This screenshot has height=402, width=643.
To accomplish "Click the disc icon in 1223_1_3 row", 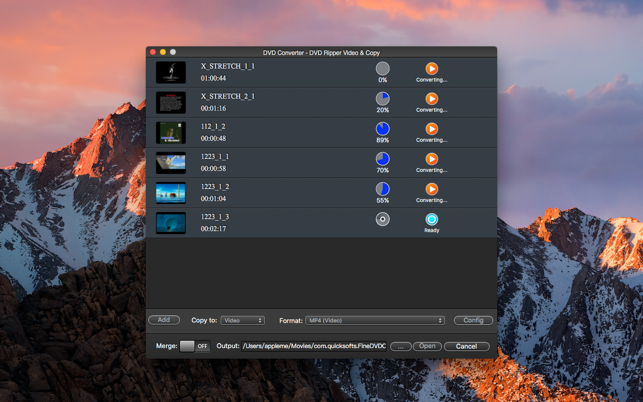I will click(383, 219).
